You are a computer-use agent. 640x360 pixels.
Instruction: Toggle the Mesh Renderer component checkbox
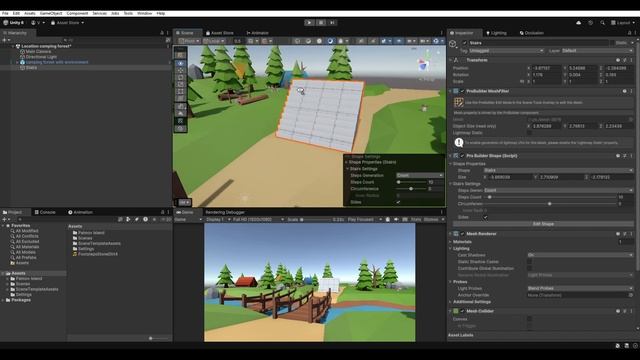462,234
